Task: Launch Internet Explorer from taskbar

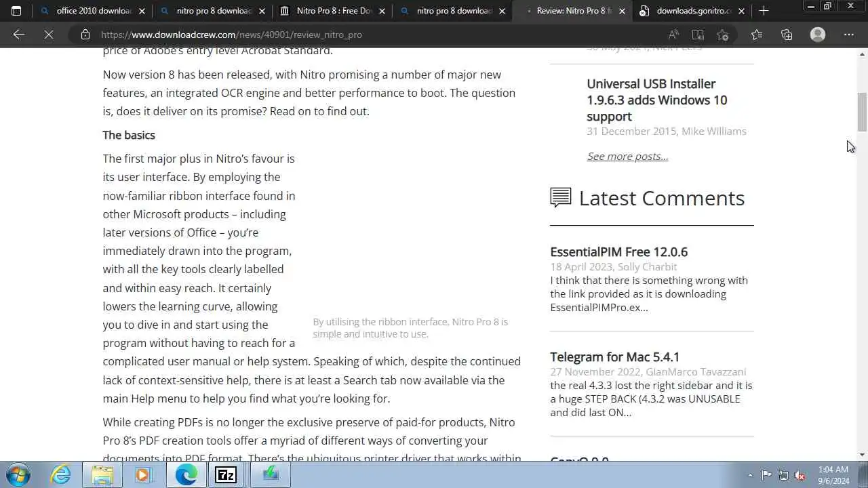Action: click(61, 474)
